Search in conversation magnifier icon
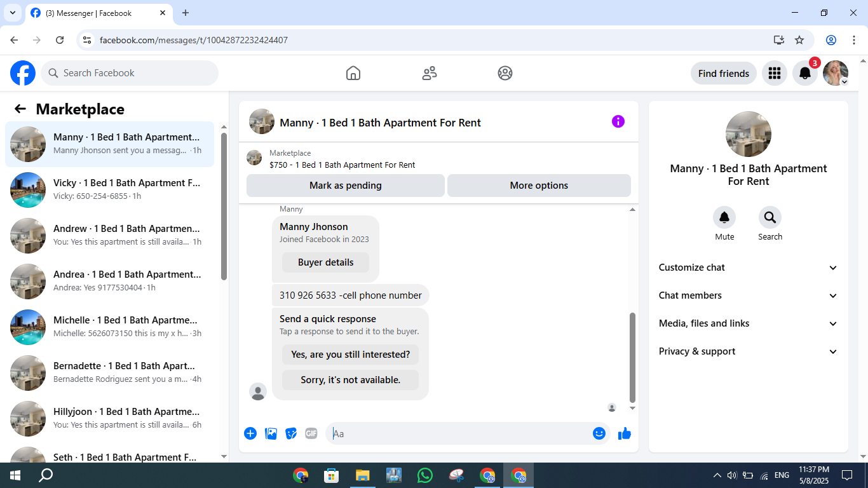 (770, 218)
